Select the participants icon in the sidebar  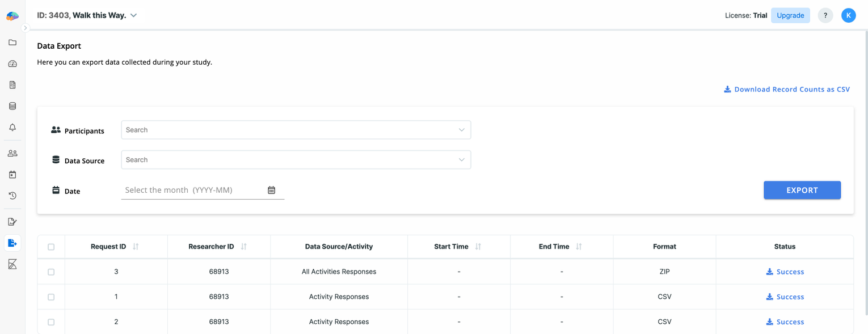(x=12, y=152)
